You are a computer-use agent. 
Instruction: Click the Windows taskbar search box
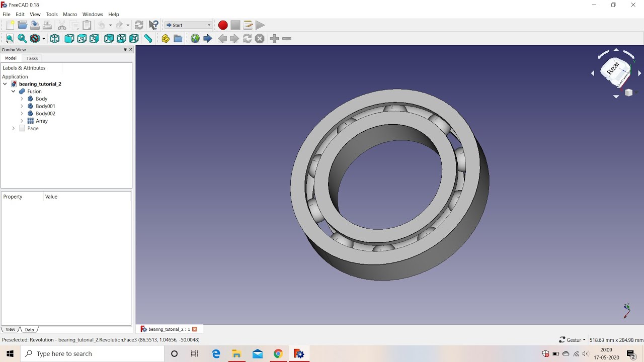[93, 354]
